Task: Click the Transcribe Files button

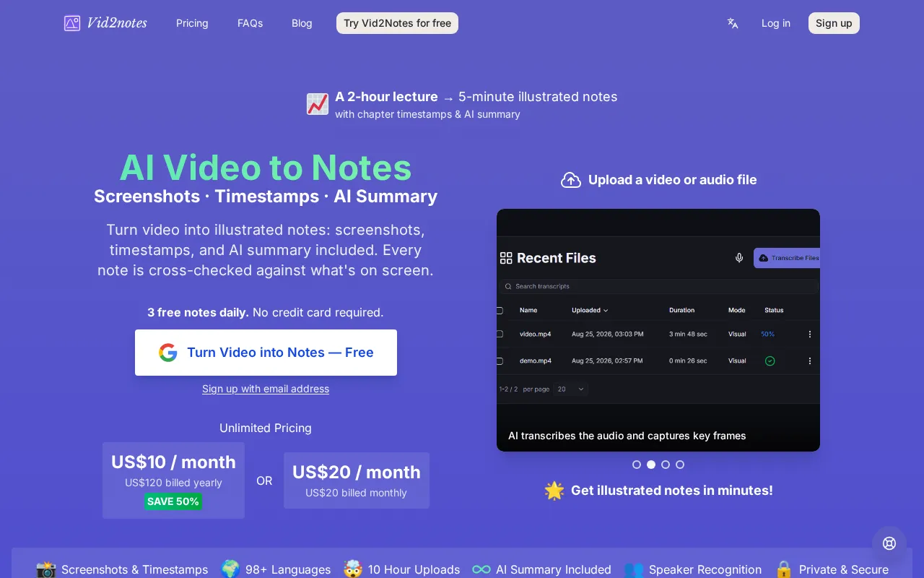Action: (x=787, y=258)
